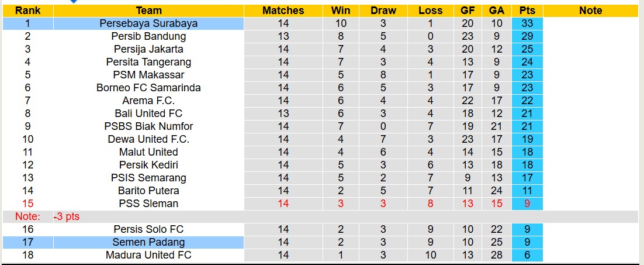Open Borneo FC Samarinda team entry
The height and width of the screenshot is (265, 644).
click(148, 88)
